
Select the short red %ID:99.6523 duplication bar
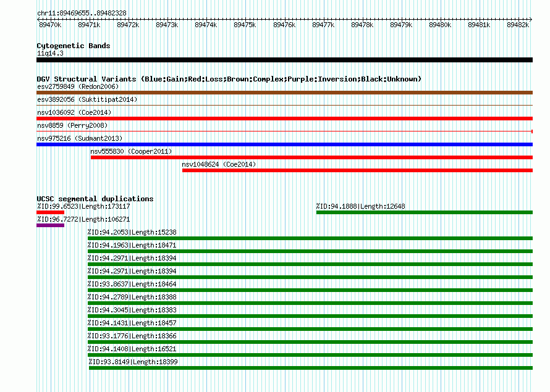[x=51, y=212]
